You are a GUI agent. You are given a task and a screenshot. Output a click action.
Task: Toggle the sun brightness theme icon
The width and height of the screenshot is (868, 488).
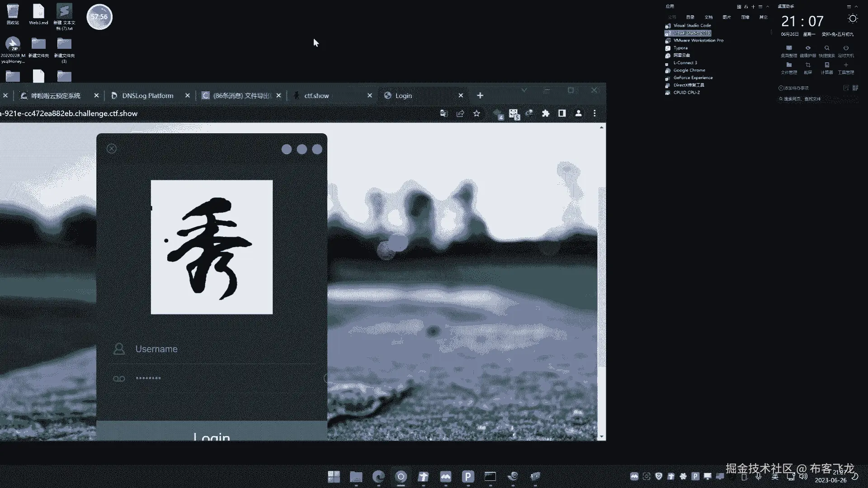[x=853, y=19]
